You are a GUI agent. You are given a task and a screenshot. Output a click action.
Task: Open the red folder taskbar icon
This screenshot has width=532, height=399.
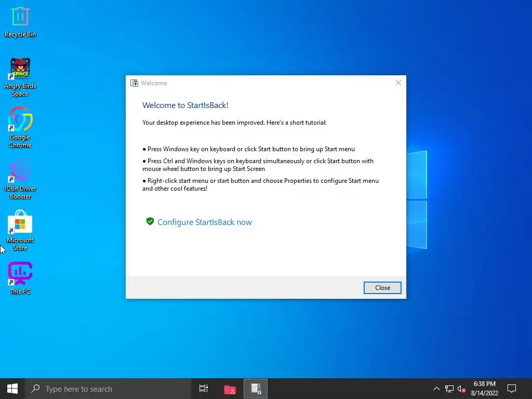[230, 389]
